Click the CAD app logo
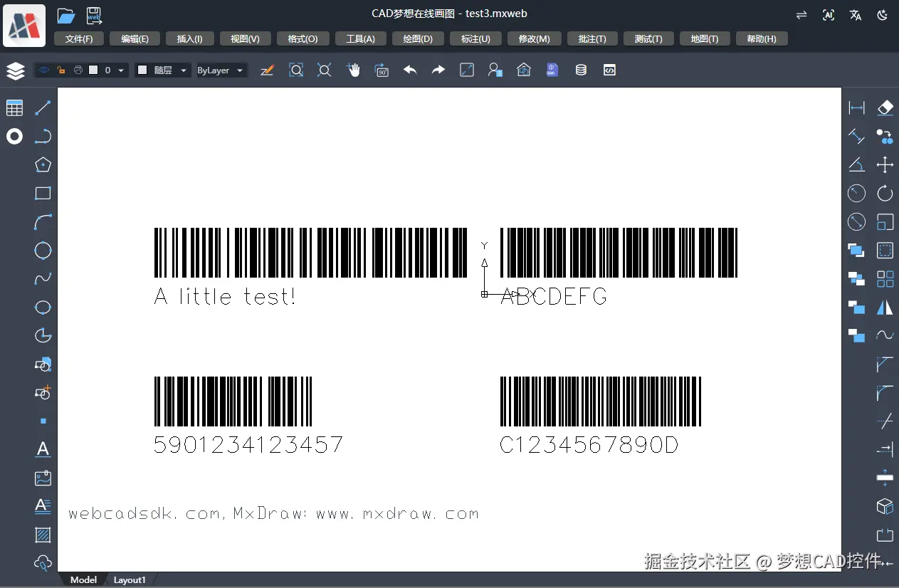The width and height of the screenshot is (899, 588). (x=25, y=26)
